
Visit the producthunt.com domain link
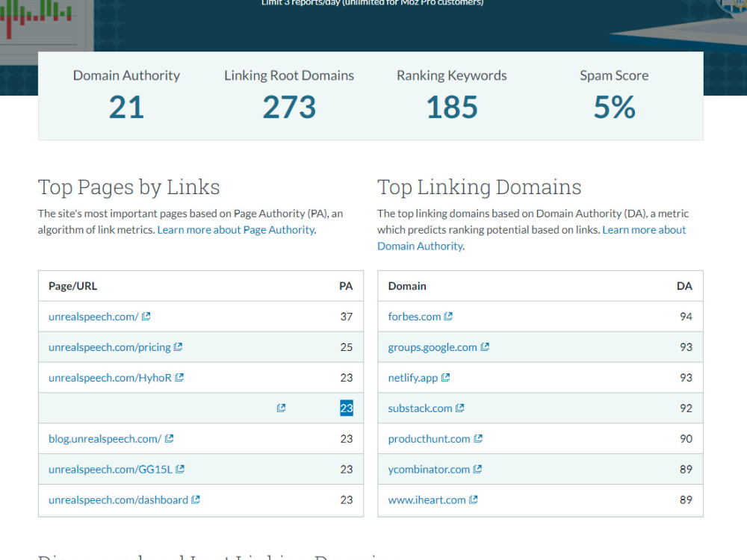click(430, 438)
